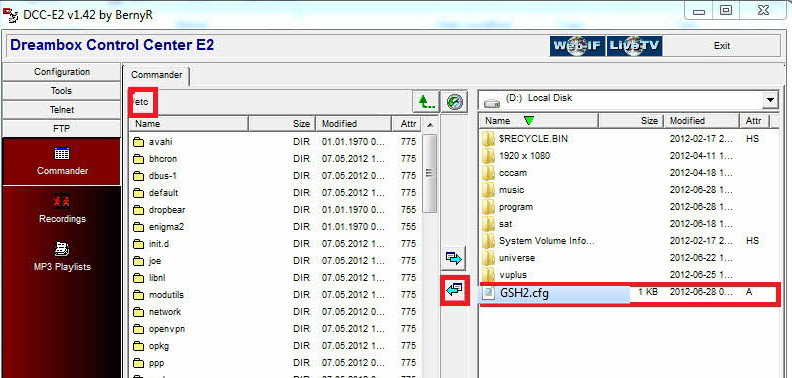Click the /etc path field
This screenshot has width=792, height=378.
click(270, 102)
